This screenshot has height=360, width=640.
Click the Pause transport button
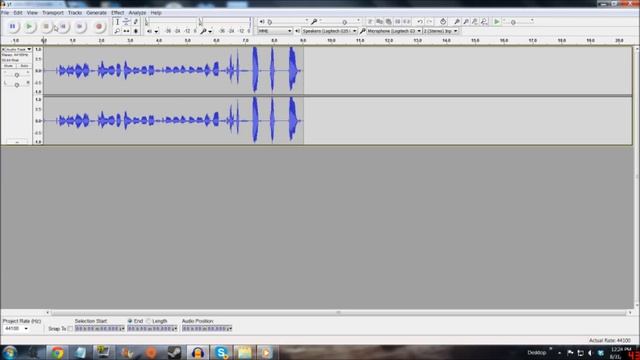12,27
